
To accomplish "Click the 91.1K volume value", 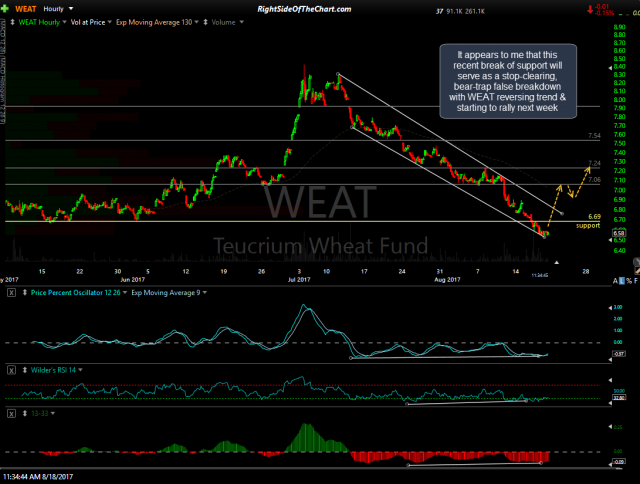I will [x=454, y=11].
